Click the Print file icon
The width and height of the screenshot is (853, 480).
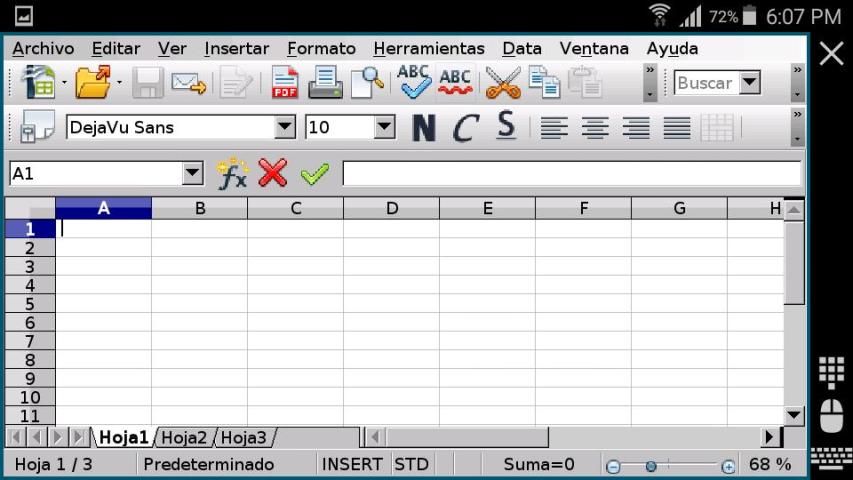coord(325,83)
